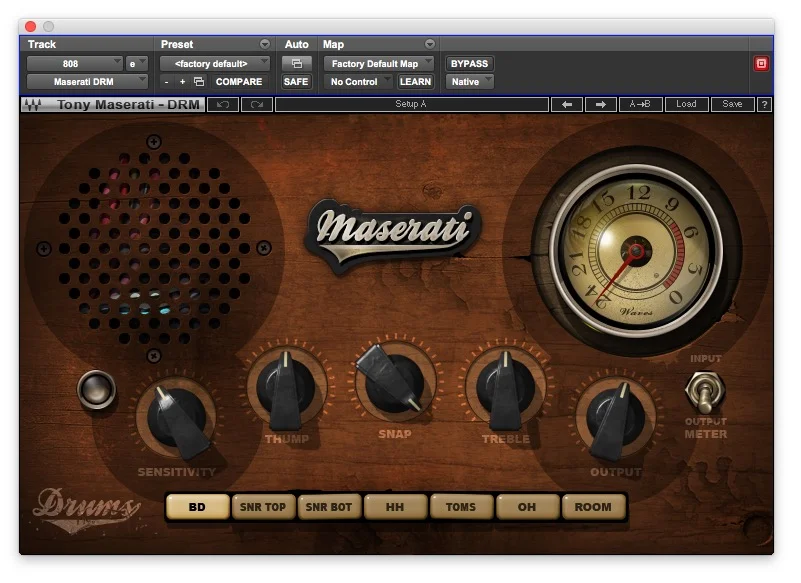Click the red target button at top right

[x=761, y=63]
